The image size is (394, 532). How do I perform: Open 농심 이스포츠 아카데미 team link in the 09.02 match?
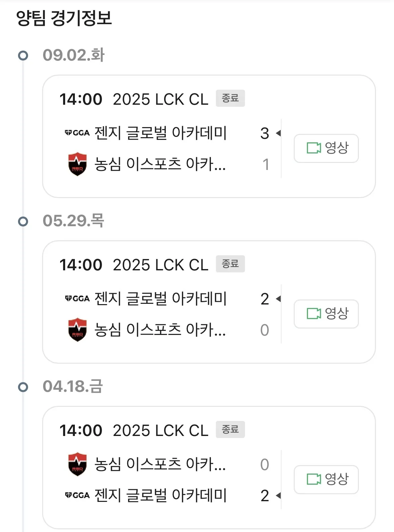click(x=160, y=164)
